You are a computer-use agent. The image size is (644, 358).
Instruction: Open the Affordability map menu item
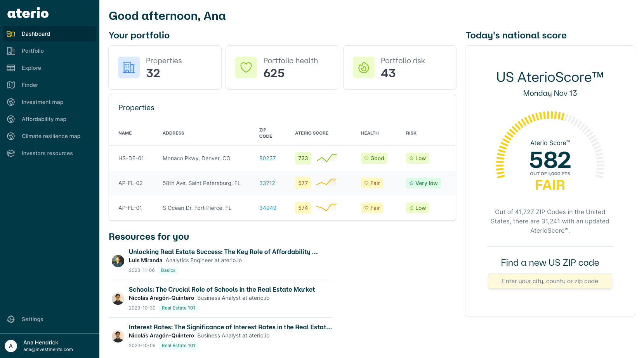point(44,119)
